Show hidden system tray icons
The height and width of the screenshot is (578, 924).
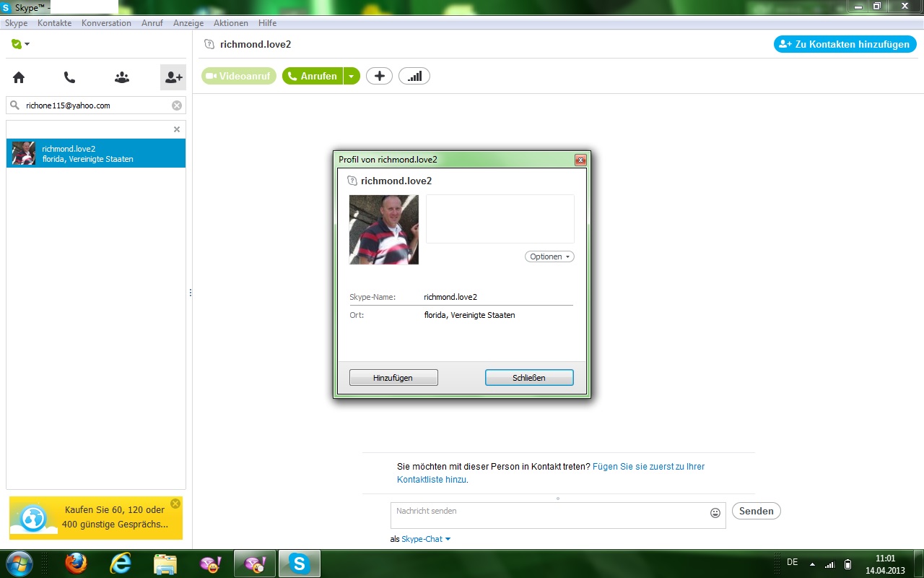coord(812,564)
